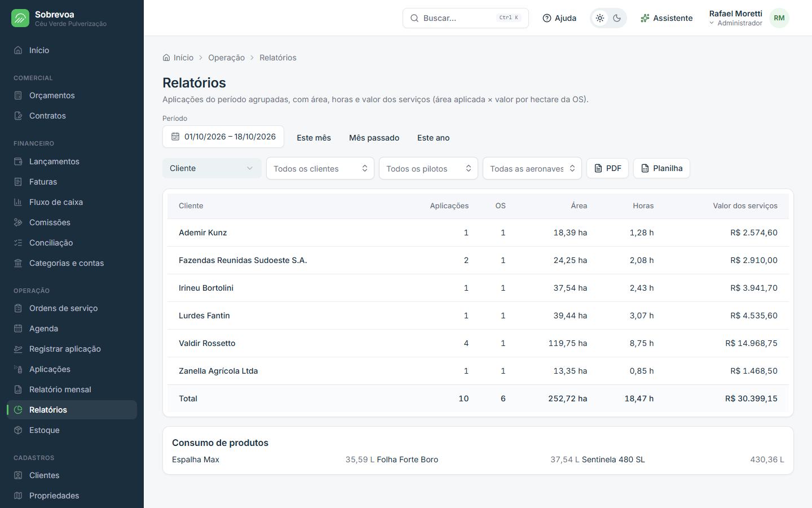The width and height of the screenshot is (812, 508).
Task: Click the Zanella Agrícola Ltda row
Action: tap(478, 371)
